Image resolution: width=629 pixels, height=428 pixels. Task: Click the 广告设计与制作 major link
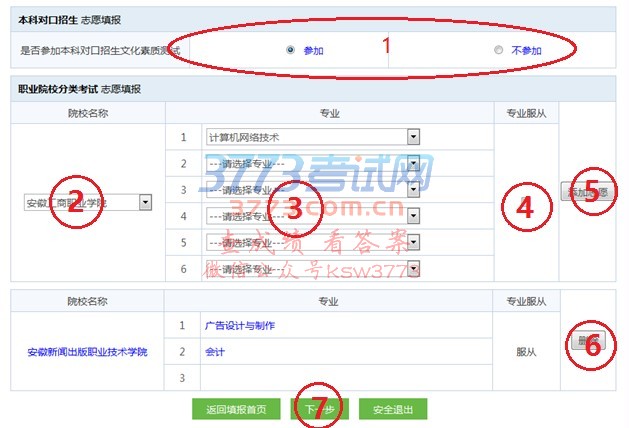point(240,325)
